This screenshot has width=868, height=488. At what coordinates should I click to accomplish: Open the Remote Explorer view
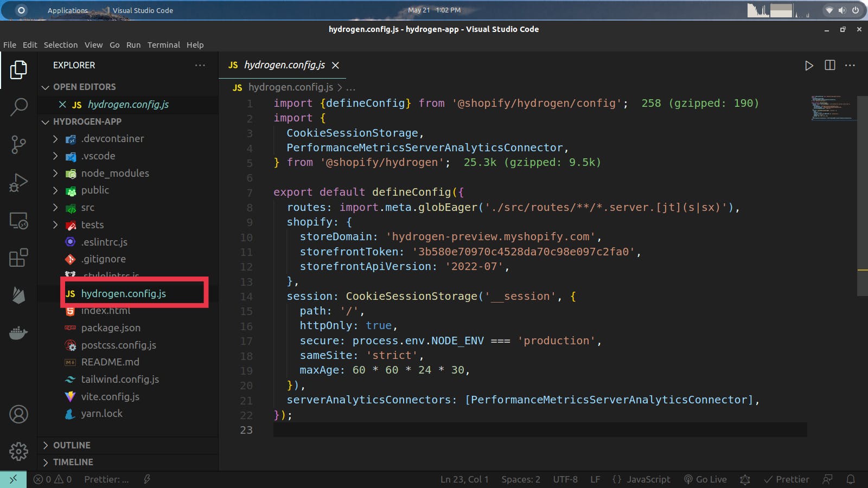(x=18, y=220)
